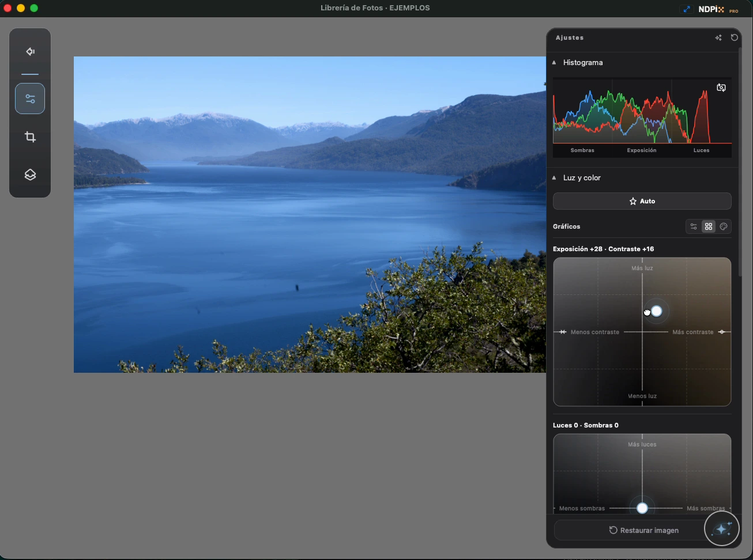Click the Ajustes panel title

pyautogui.click(x=570, y=38)
